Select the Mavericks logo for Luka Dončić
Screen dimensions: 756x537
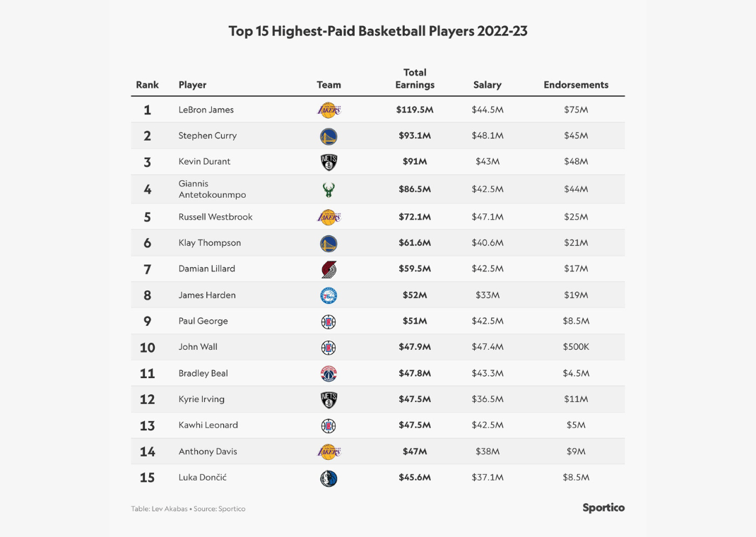pos(329,478)
